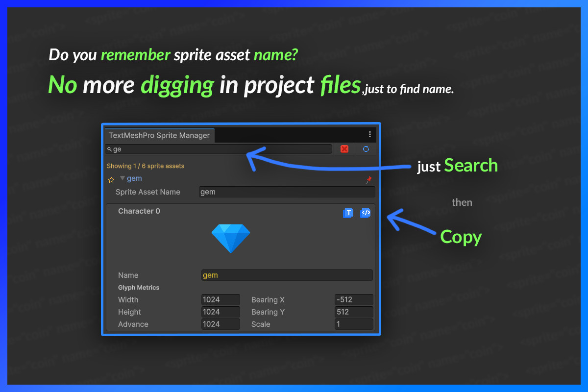The height and width of the screenshot is (392, 588).
Task: Open the three-dot overflow menu
Action: click(x=370, y=134)
